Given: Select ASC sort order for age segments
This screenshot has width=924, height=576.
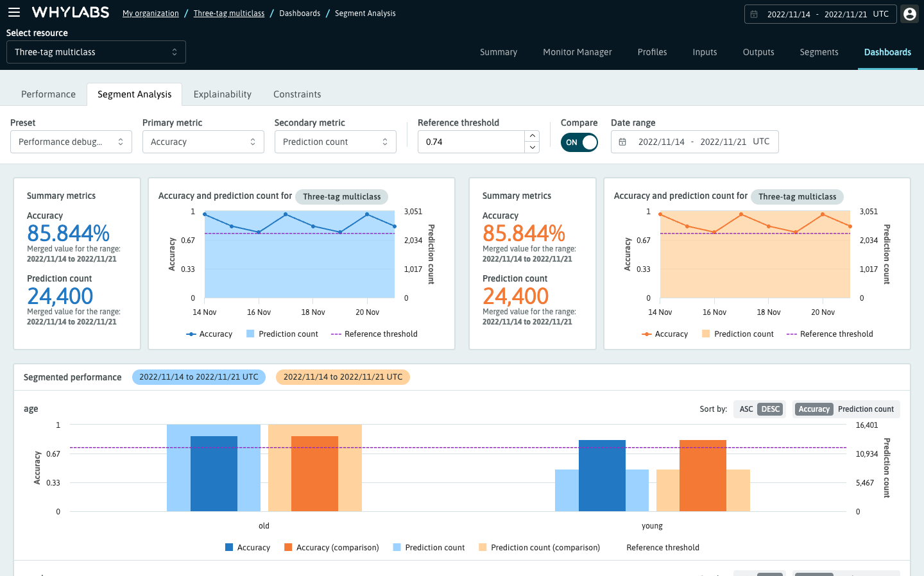Looking at the screenshot, I should coord(746,409).
